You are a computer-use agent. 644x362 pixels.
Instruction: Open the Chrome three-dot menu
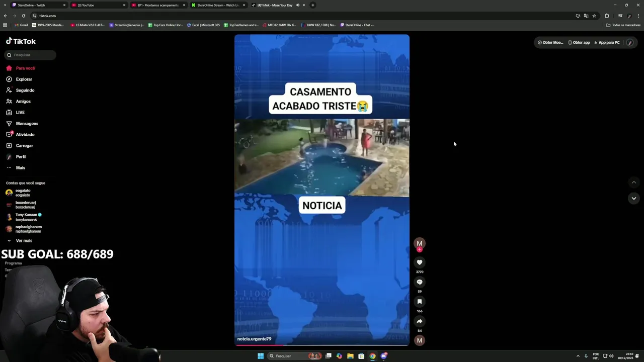(638, 16)
